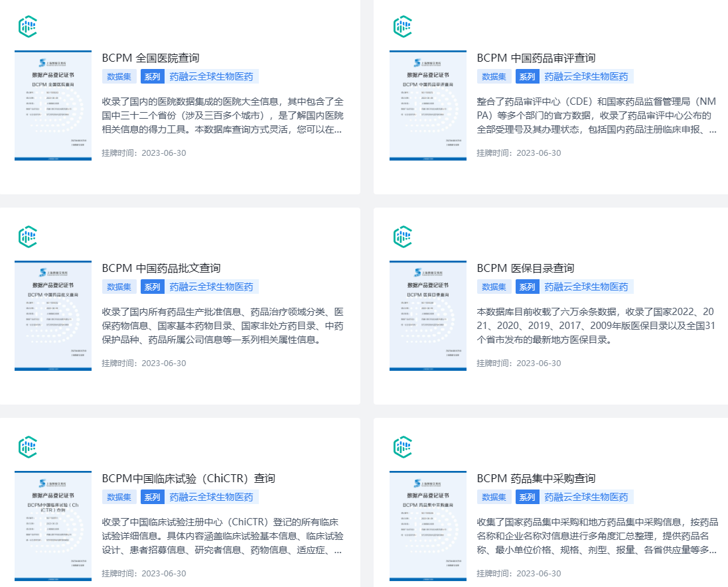
Task: Open the BCPM 医保目录查询 title link
Action: pos(525,269)
